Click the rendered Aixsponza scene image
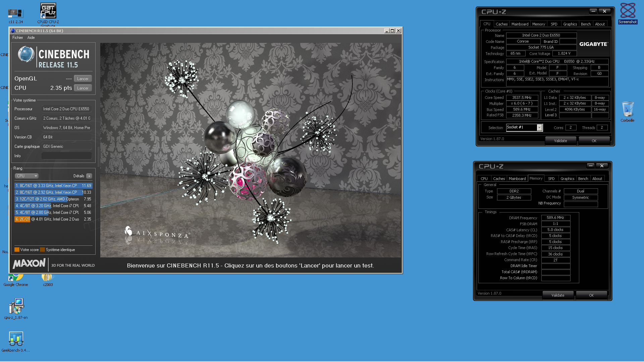 251,150
